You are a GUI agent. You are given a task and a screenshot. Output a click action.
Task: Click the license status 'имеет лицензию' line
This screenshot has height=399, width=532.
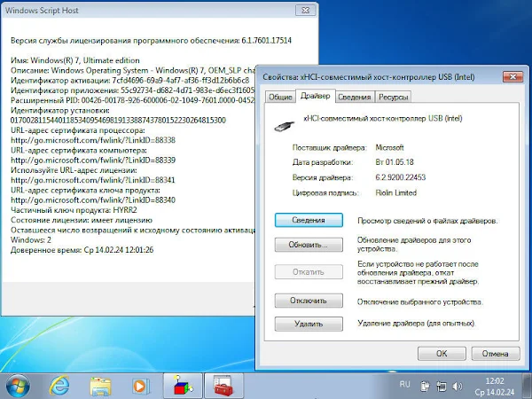[x=82, y=220]
